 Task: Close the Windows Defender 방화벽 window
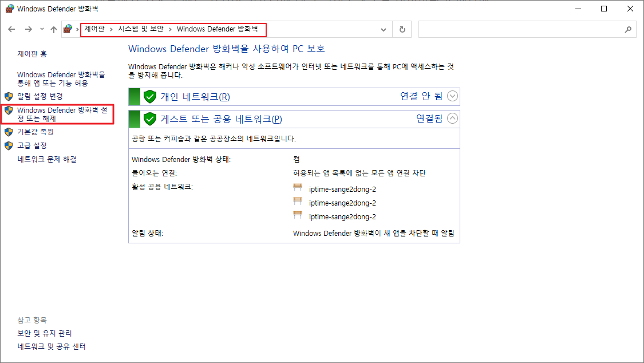click(630, 9)
